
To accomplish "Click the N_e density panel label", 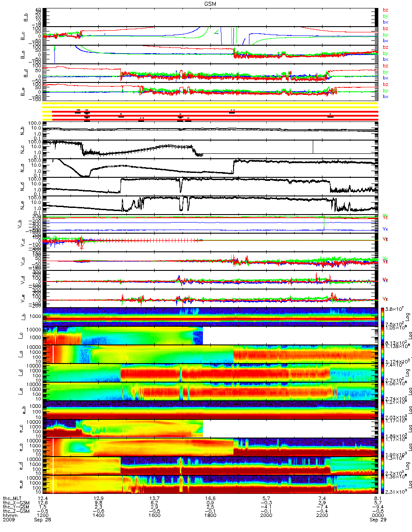I will pos(23,205).
